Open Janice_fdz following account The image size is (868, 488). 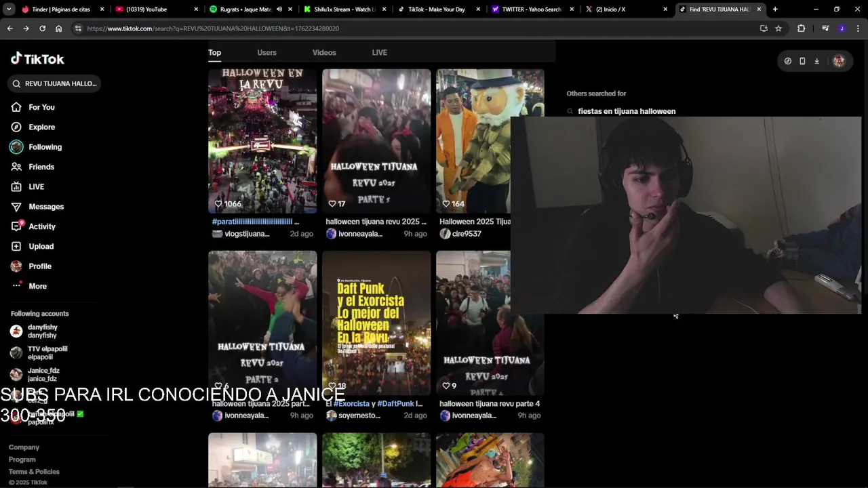pos(42,374)
